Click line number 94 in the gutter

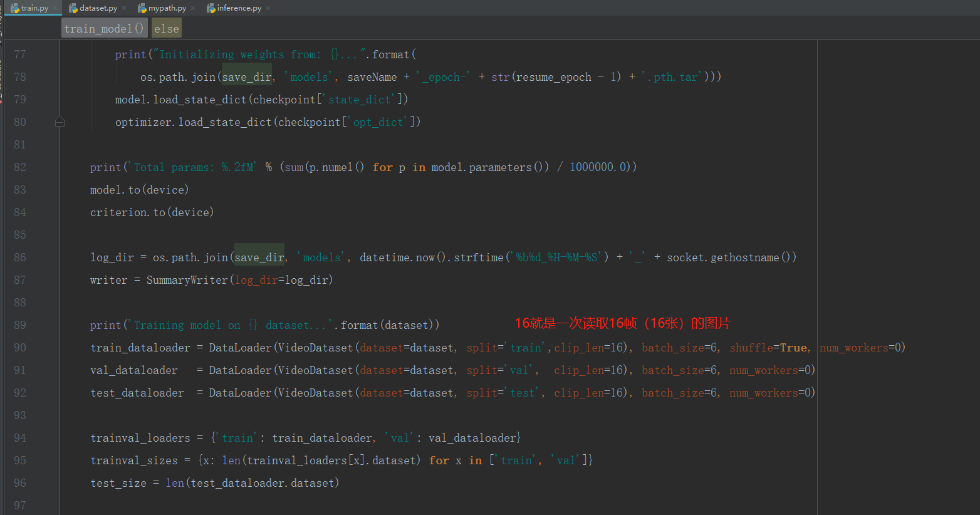20,438
